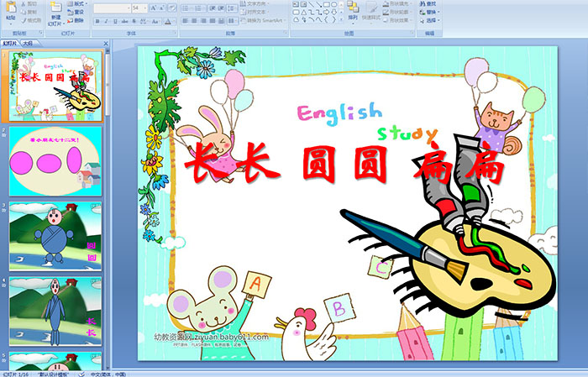Click the Reset (重设) slide button
Screen dimensions: 588x377
point(76,12)
